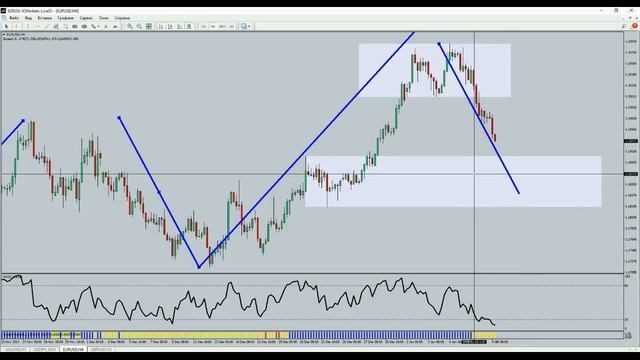The width and height of the screenshot is (640, 360).
Task: Open the Сервис menu
Action: [86, 18]
